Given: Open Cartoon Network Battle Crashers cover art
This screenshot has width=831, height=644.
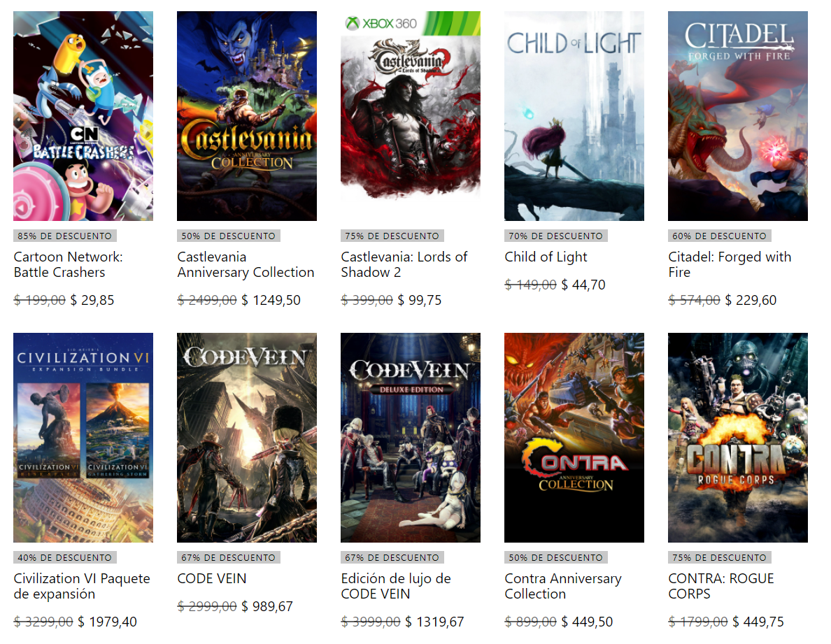Looking at the screenshot, I should (83, 116).
